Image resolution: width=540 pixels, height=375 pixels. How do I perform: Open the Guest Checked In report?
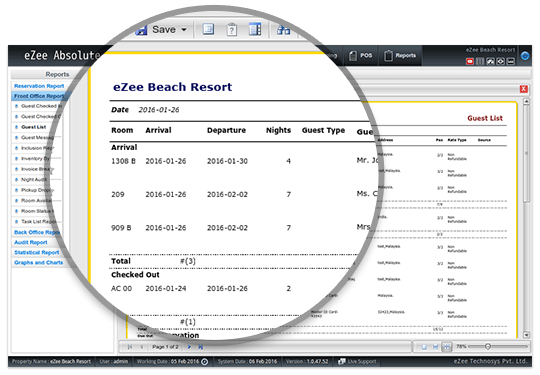[x=41, y=106]
